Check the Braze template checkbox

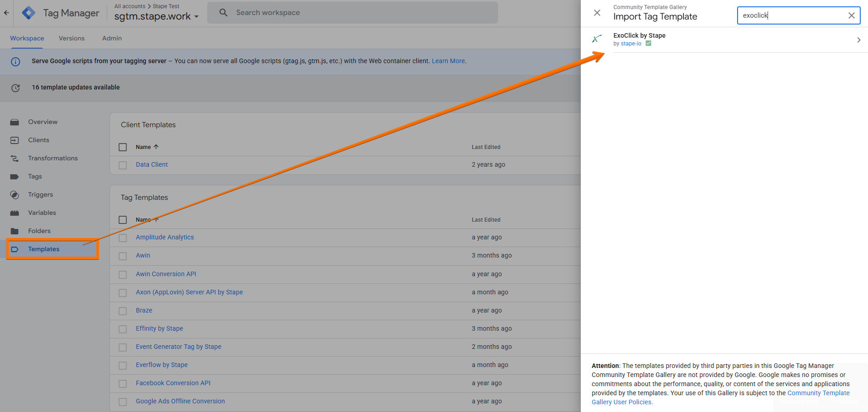(123, 311)
